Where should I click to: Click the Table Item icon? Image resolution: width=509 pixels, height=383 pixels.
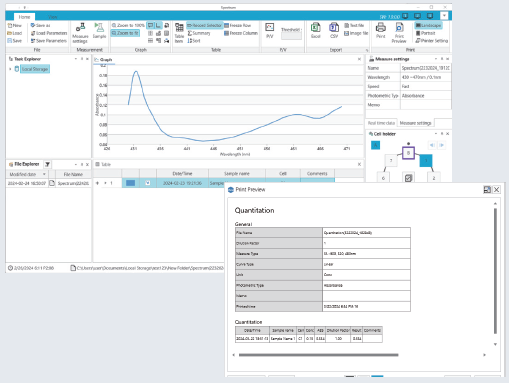pos(179,33)
